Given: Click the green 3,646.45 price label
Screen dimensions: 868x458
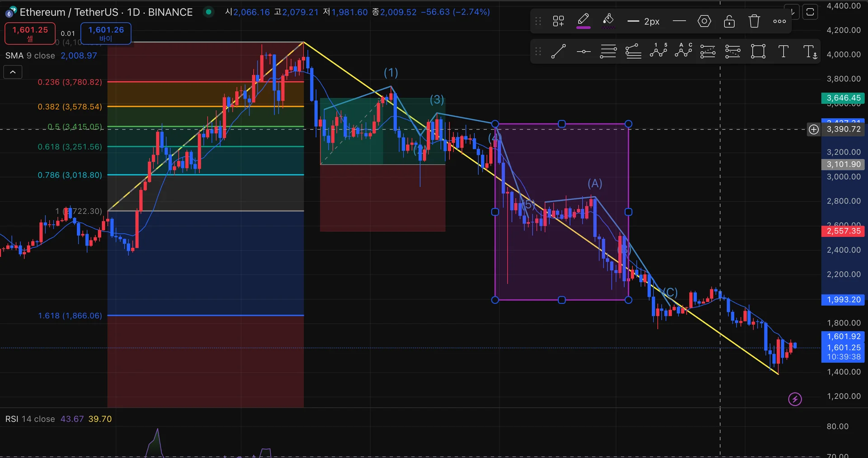Looking at the screenshot, I should coord(843,98).
